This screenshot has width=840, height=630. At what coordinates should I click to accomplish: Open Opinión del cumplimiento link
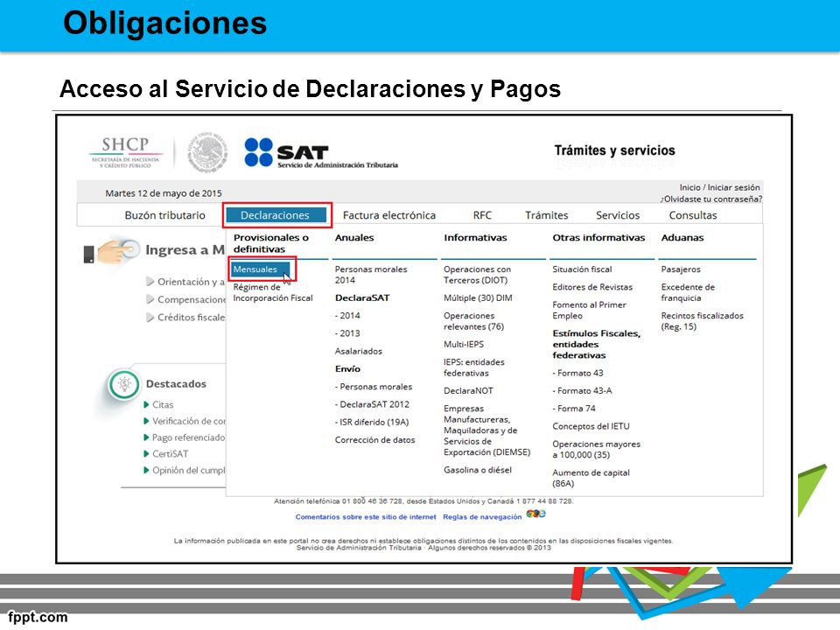point(188,470)
